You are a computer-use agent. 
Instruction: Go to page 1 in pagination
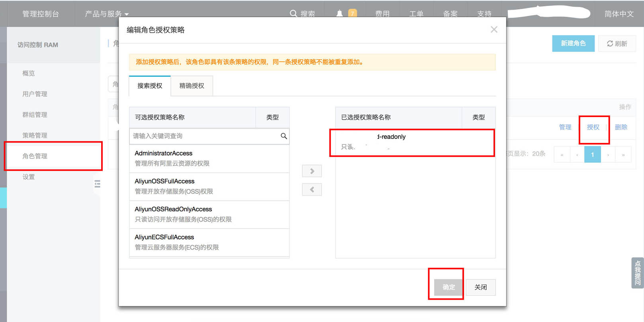[x=593, y=154]
